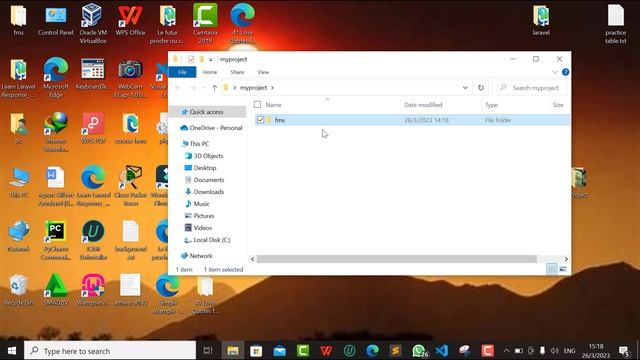Open Downloads in navigation pane
This screenshot has width=640, height=360.
(x=209, y=191)
